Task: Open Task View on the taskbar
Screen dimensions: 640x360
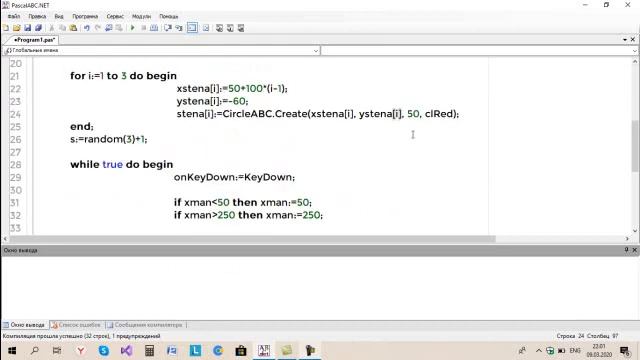Action: [x=57, y=351]
